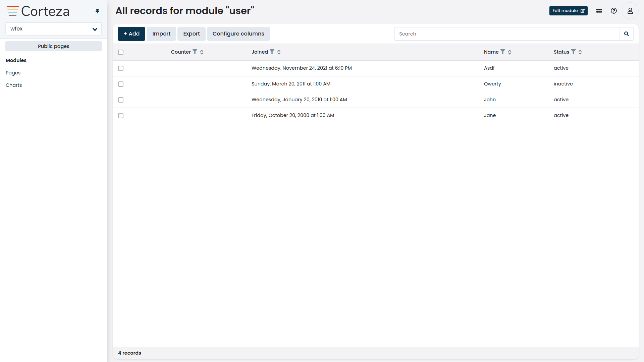This screenshot has width=644, height=362.
Task: Open the help question mark icon
Action: click(614, 11)
